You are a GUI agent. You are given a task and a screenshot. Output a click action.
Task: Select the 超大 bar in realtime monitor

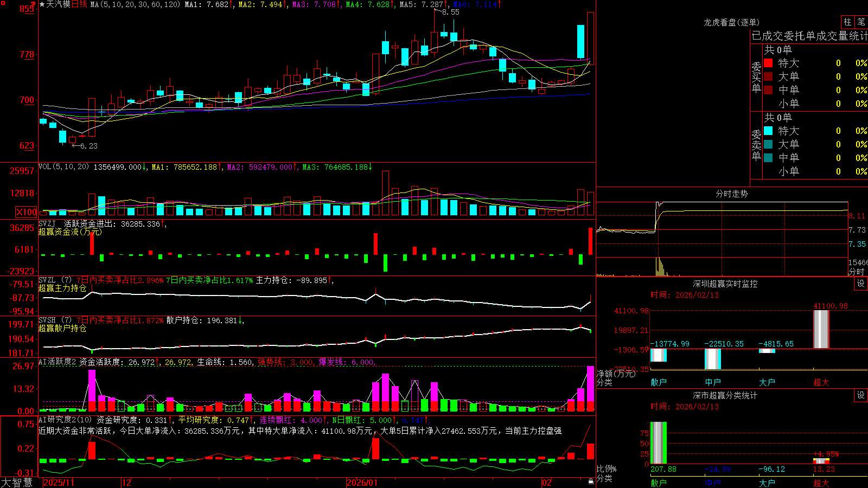[821, 329]
